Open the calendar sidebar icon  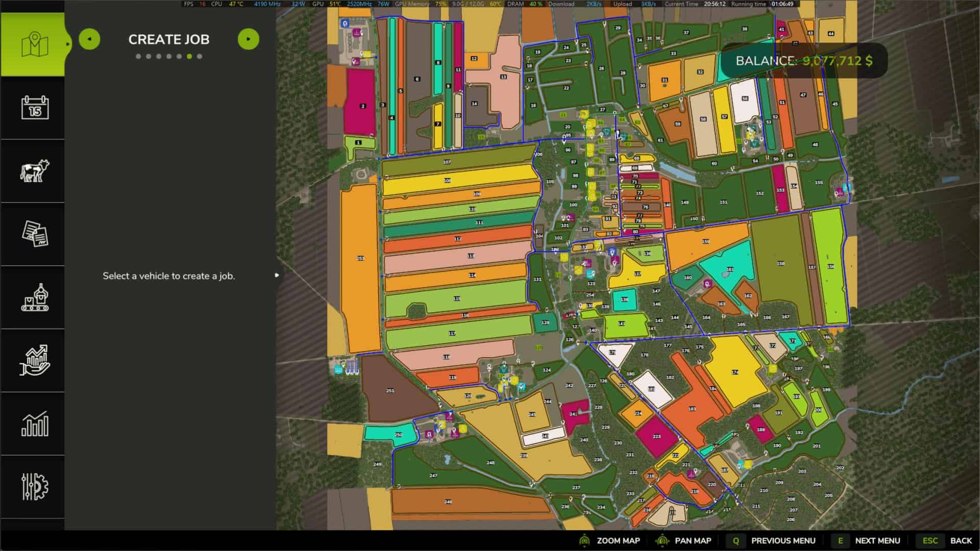point(34,108)
